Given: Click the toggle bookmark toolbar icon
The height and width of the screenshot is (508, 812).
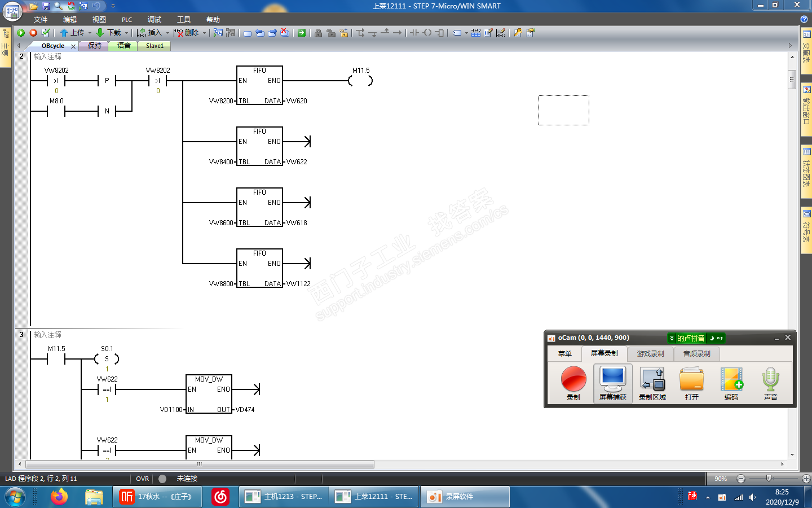Looking at the screenshot, I should (248, 33).
